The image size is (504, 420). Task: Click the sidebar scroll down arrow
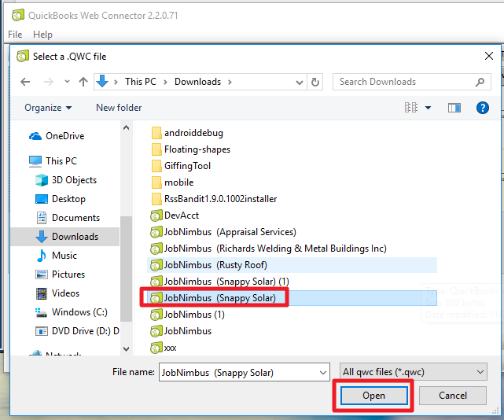click(x=127, y=349)
